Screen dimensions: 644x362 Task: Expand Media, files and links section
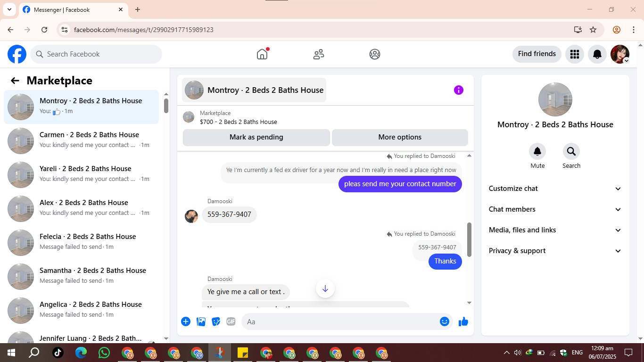coord(555,230)
